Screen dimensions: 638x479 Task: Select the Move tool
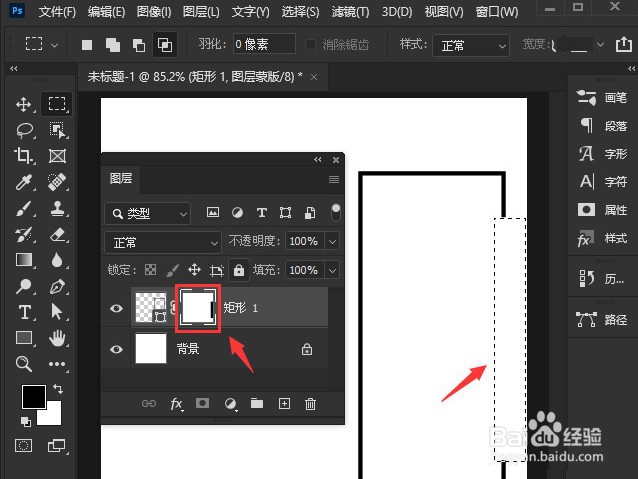[24, 105]
